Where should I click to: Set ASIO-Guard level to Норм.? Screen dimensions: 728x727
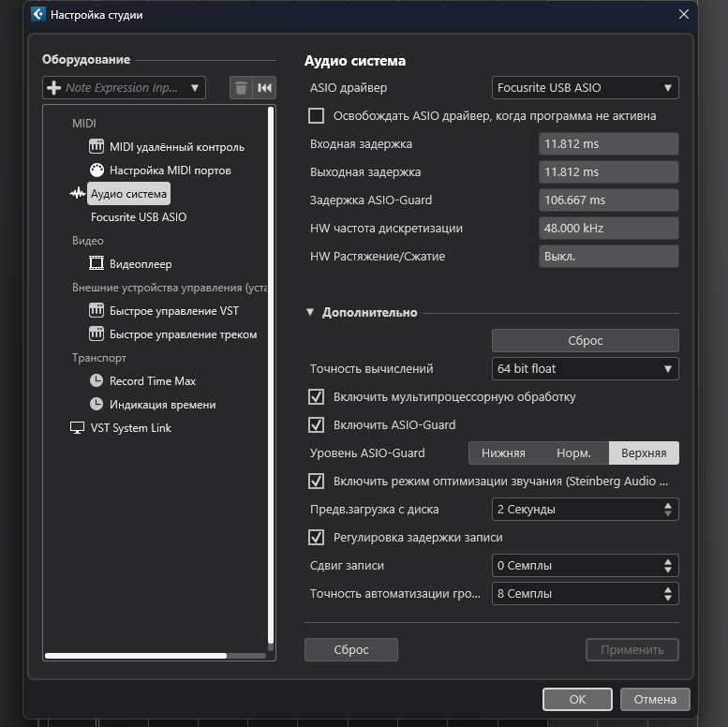573,453
